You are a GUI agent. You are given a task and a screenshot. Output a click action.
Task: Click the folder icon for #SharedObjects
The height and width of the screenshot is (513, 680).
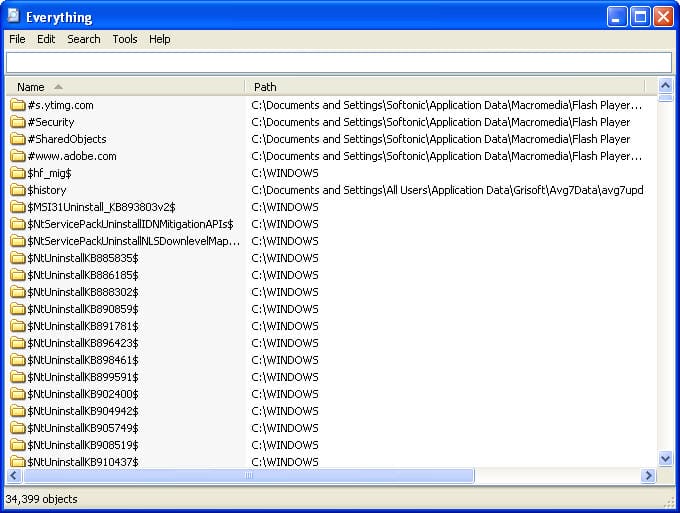click(x=18, y=139)
